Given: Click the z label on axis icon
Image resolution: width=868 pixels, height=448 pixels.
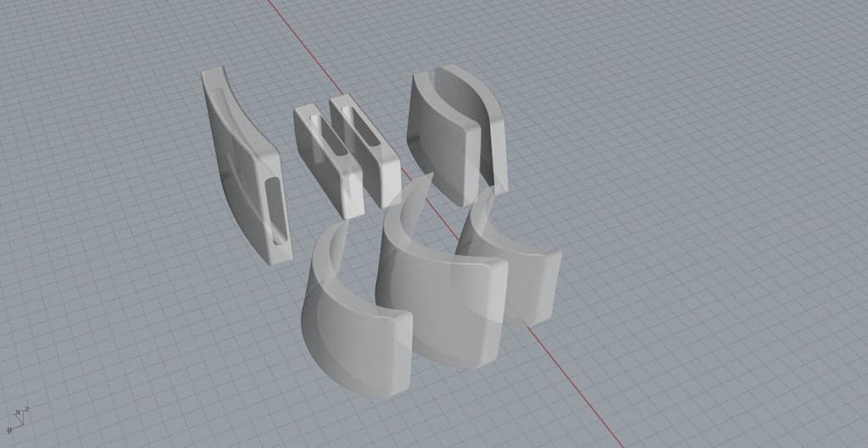Looking at the screenshot, I should click(x=27, y=409).
